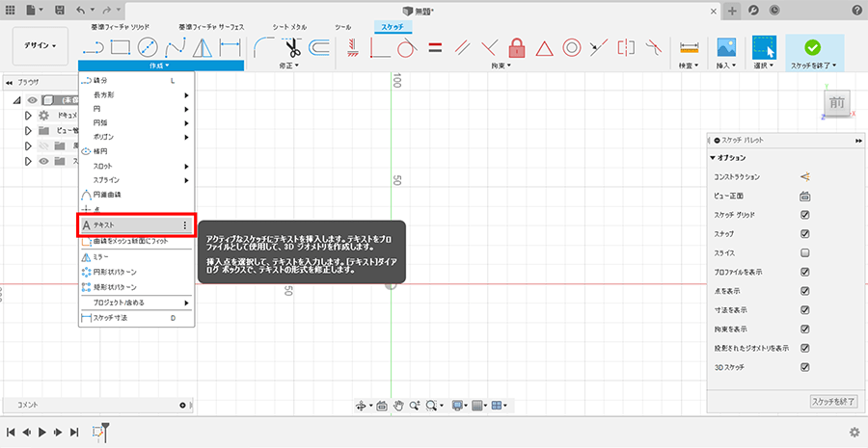The image size is (868, 448).
Task: Click the Fillet tool icon
Action: tap(262, 46)
